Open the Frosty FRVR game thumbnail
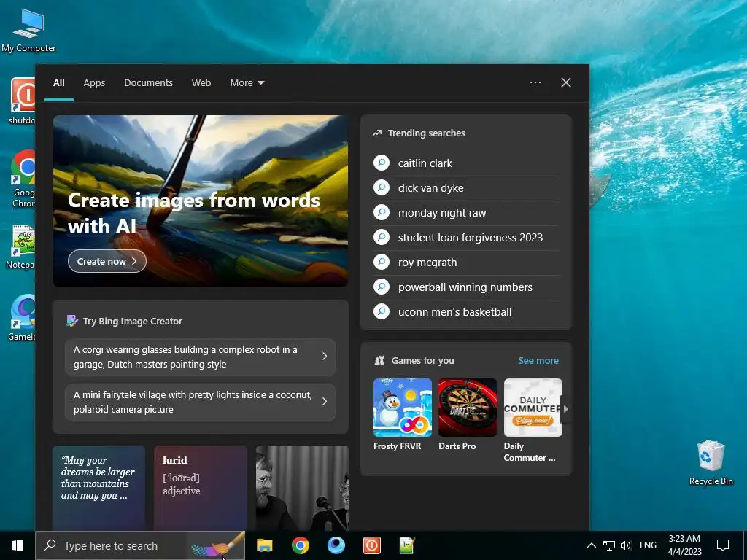Screen dimensions: 747x560 click(403, 408)
